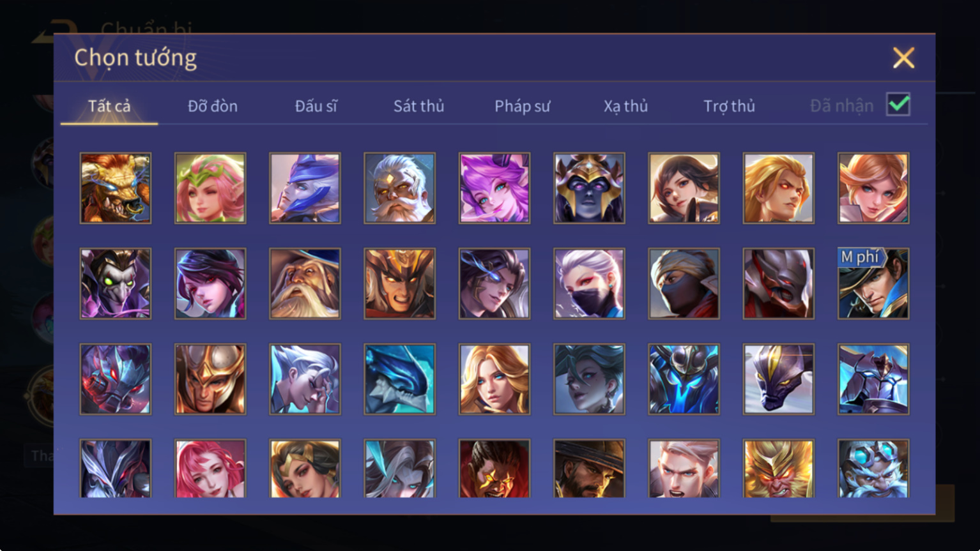The image size is (980, 551).
Task: Select the 'Tất cả' tab
Action: click(109, 106)
